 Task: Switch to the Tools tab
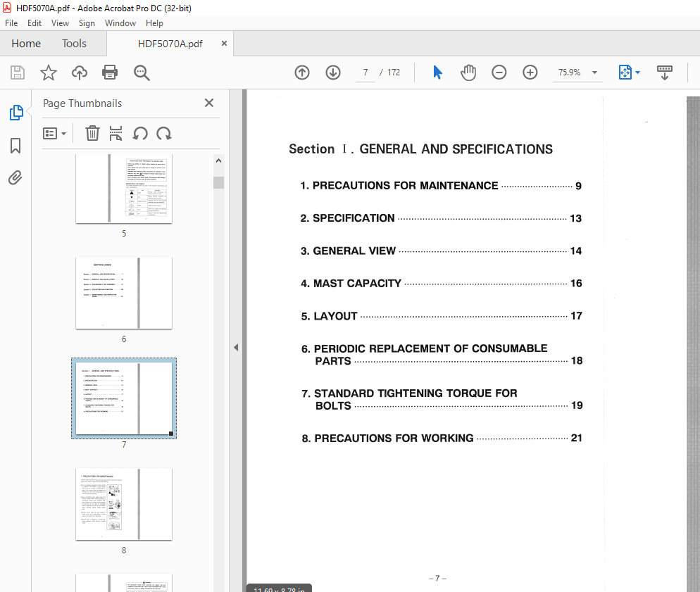click(74, 43)
